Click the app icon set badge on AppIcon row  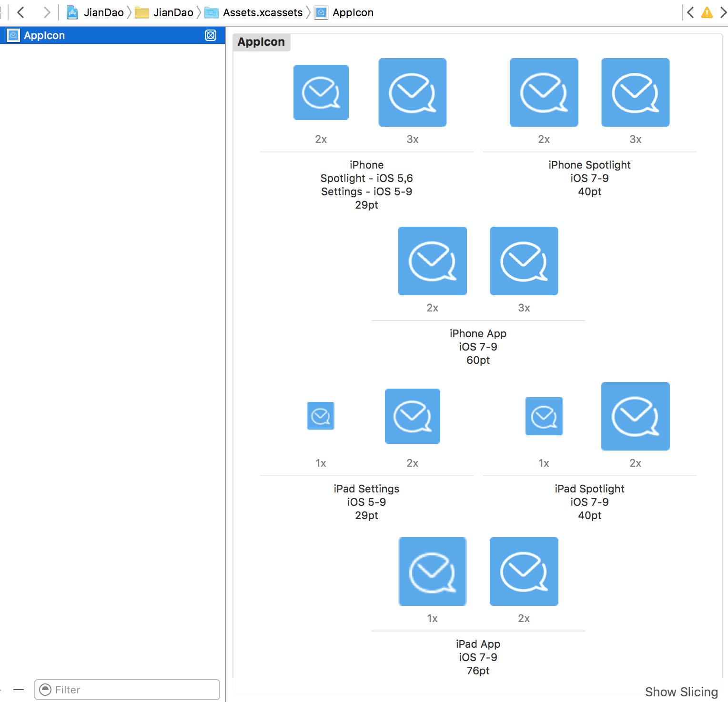tap(211, 35)
